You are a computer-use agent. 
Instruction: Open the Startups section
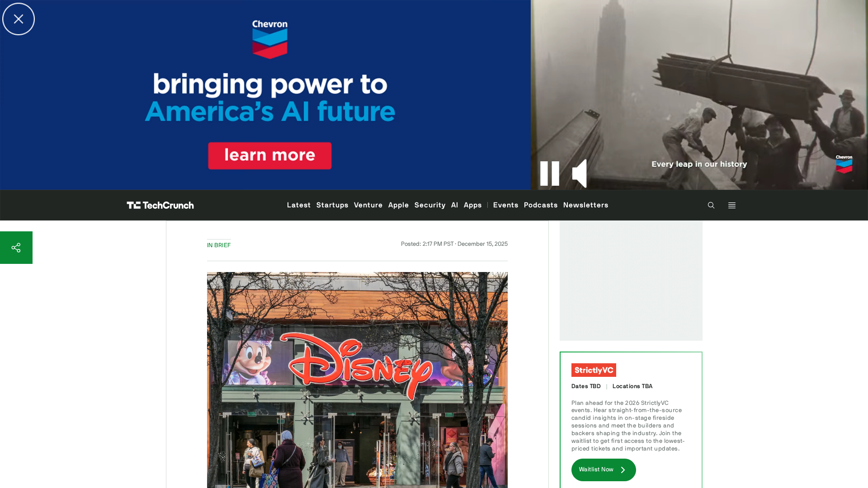(x=332, y=205)
